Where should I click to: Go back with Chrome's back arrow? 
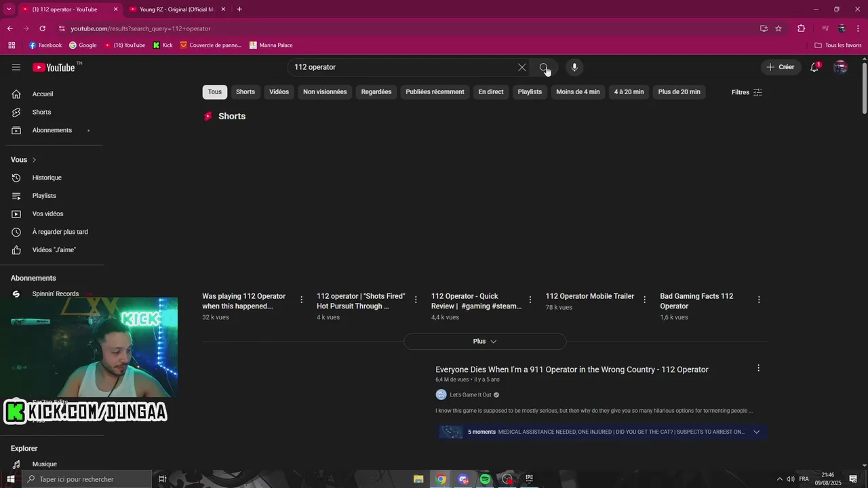coord(9,28)
